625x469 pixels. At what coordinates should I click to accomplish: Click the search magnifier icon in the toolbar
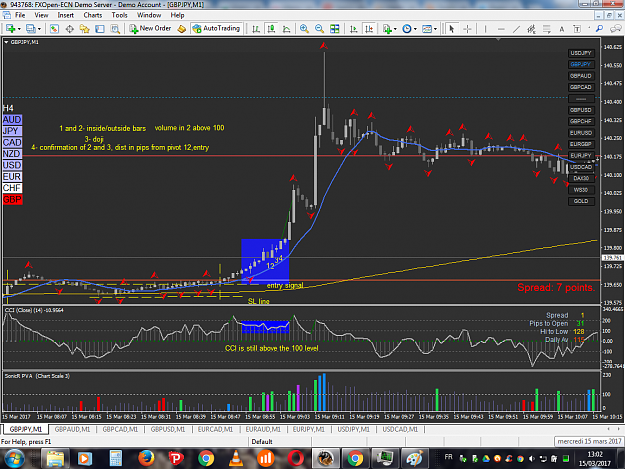click(599, 29)
